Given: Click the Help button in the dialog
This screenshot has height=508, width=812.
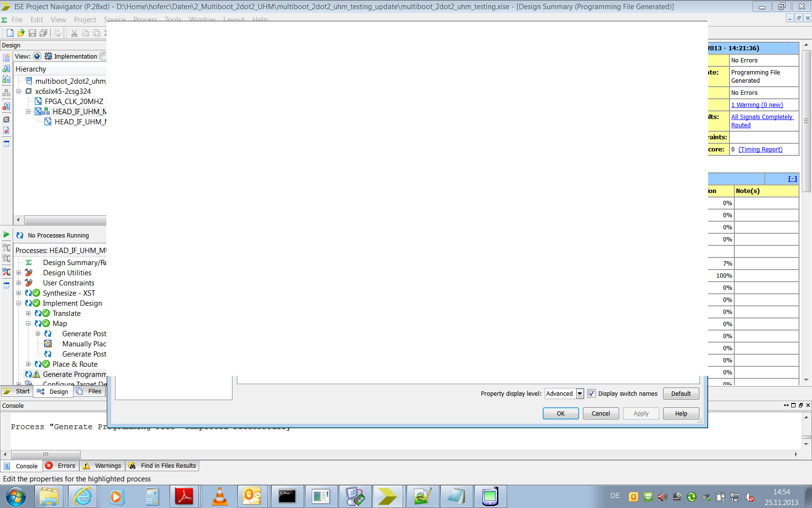Looking at the screenshot, I should click(x=681, y=413).
